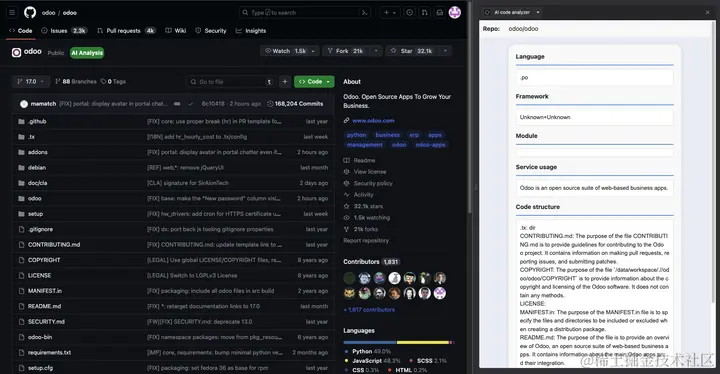Show all 1,817 contributors

(x=369, y=310)
